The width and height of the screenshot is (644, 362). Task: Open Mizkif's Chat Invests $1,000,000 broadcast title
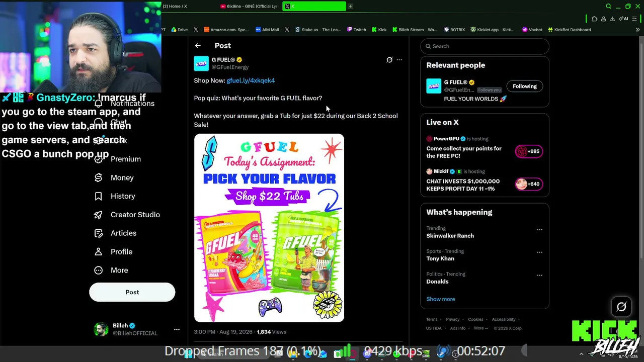pos(463,185)
